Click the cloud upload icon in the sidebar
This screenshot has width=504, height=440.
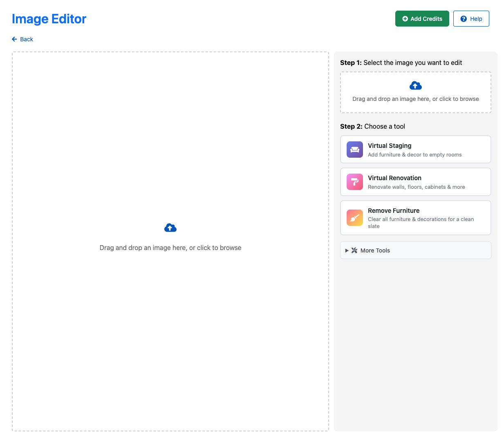(x=415, y=85)
